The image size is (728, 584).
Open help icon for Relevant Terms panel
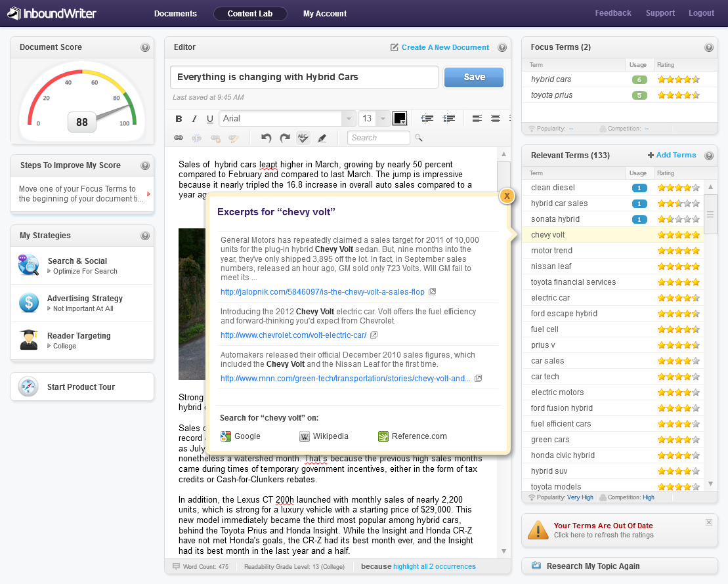coord(708,156)
